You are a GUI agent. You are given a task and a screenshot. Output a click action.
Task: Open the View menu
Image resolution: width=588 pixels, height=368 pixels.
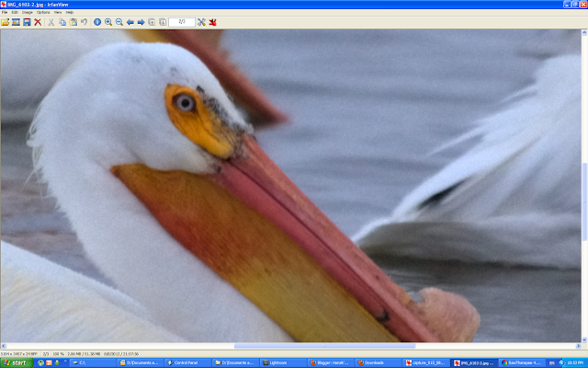point(57,12)
